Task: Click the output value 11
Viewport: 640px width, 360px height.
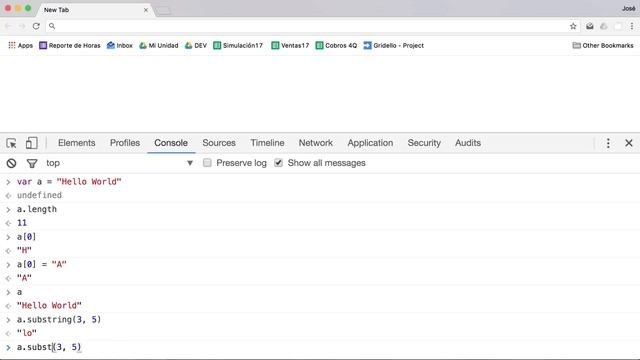Action: tap(22, 223)
